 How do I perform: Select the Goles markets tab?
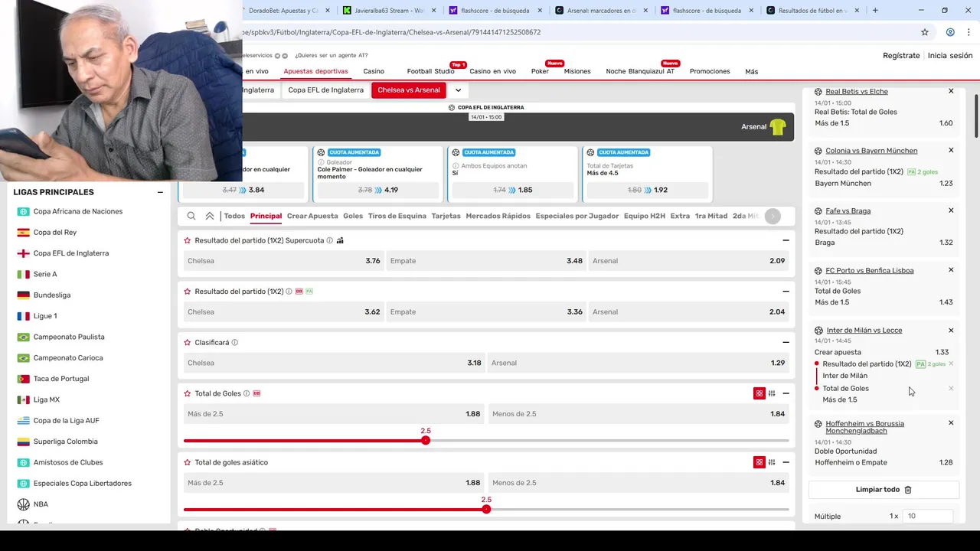[353, 216]
